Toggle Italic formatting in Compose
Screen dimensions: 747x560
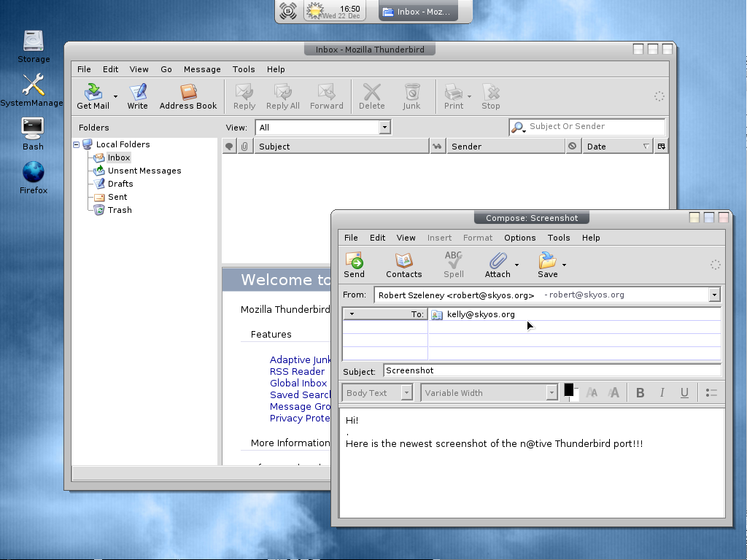pyautogui.click(x=662, y=393)
